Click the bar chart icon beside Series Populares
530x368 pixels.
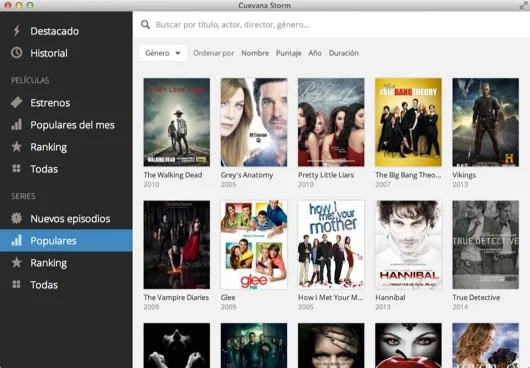tap(16, 241)
